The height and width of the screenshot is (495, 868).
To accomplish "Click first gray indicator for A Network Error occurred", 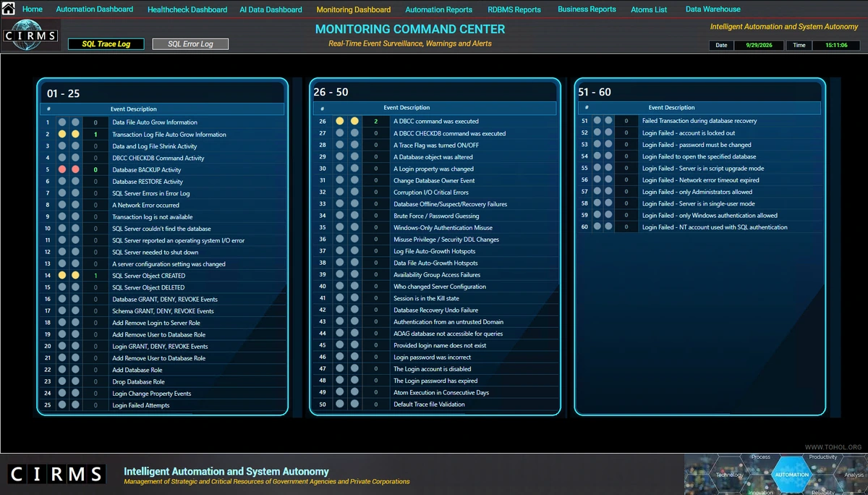I will click(x=62, y=206).
